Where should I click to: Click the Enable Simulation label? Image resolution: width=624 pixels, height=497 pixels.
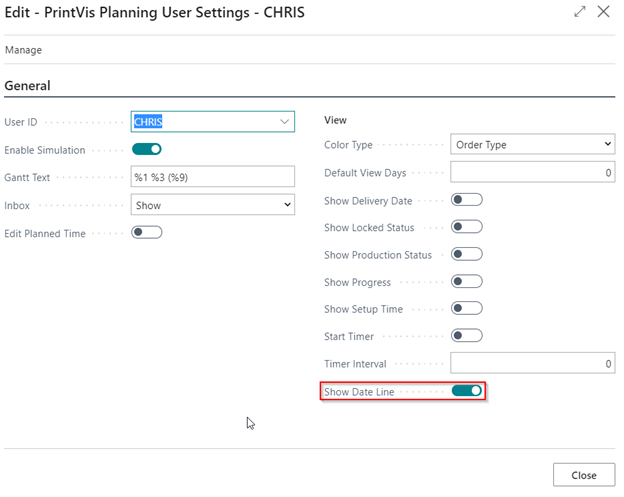click(45, 150)
